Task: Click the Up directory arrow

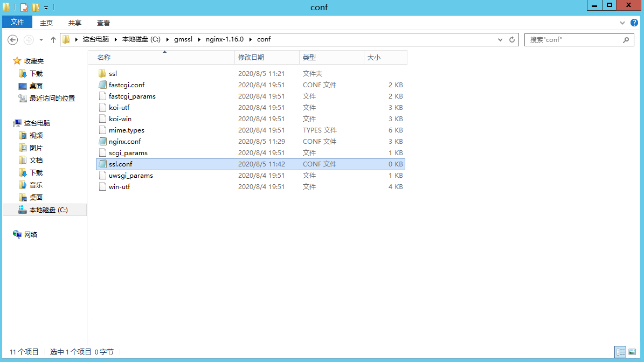Action: (x=53, y=40)
